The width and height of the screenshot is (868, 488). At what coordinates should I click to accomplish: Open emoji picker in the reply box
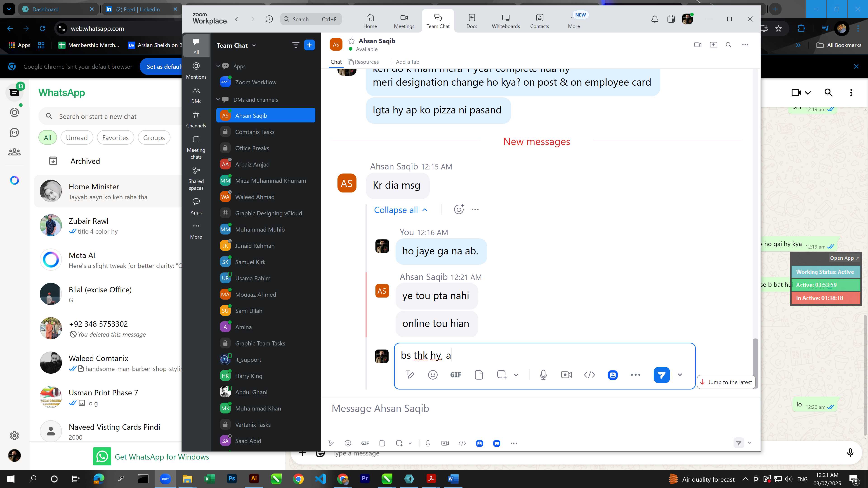[433, 375]
